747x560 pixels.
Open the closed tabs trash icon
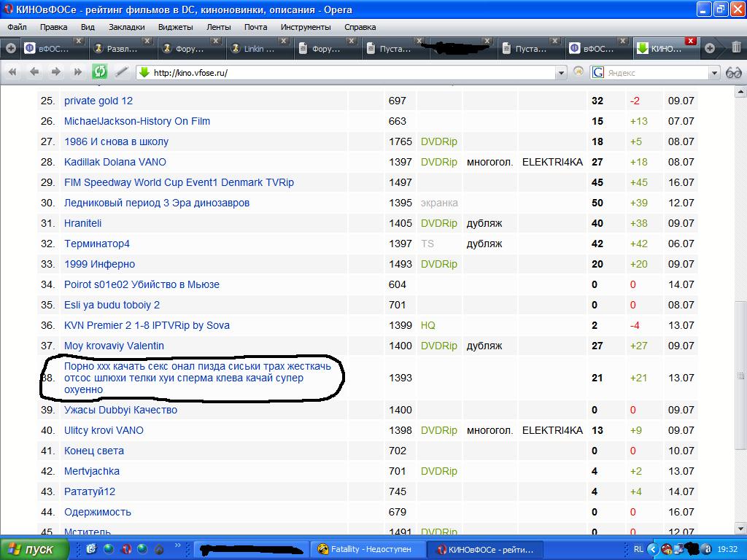point(736,48)
